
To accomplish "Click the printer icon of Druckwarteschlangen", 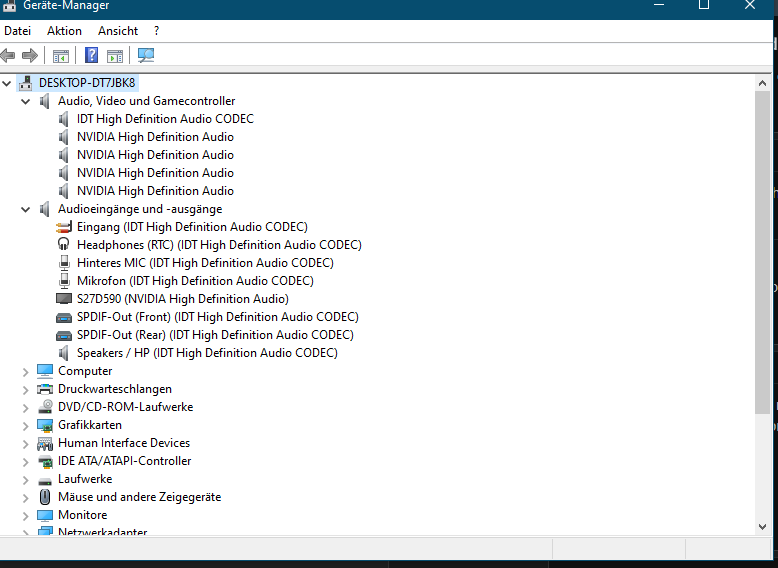I will coord(45,389).
